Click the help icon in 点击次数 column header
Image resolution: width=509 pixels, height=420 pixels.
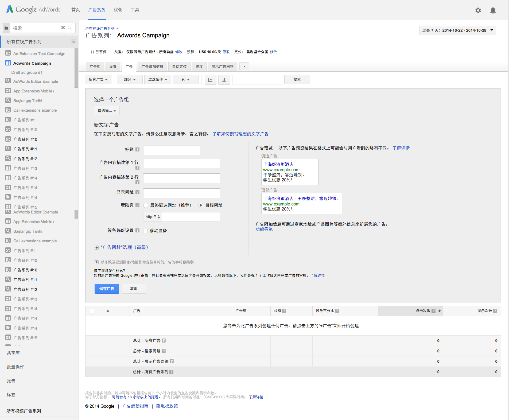point(433,311)
